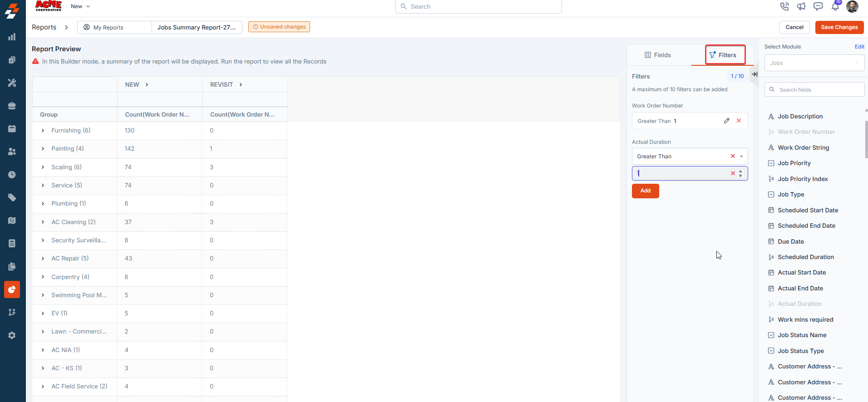Screen dimensions: 868x402
Task: Open the price tag sidebar icon
Action: click(12, 197)
